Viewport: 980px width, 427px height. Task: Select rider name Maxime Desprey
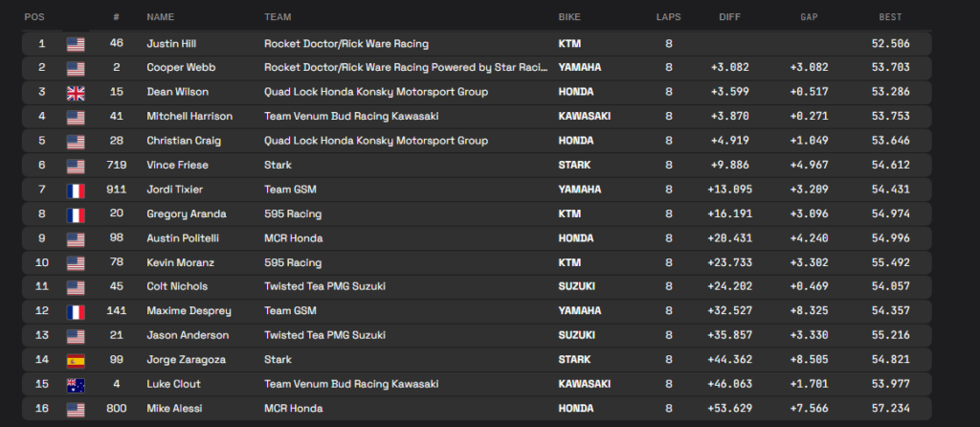click(189, 311)
